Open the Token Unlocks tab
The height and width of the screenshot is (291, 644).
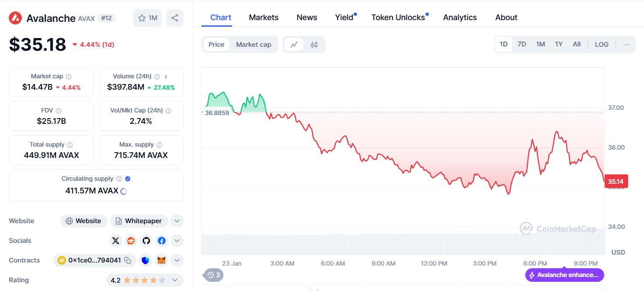pyautogui.click(x=398, y=18)
